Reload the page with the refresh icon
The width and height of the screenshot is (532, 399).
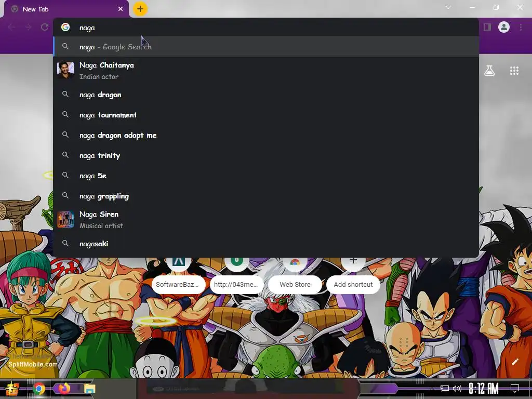pos(45,27)
